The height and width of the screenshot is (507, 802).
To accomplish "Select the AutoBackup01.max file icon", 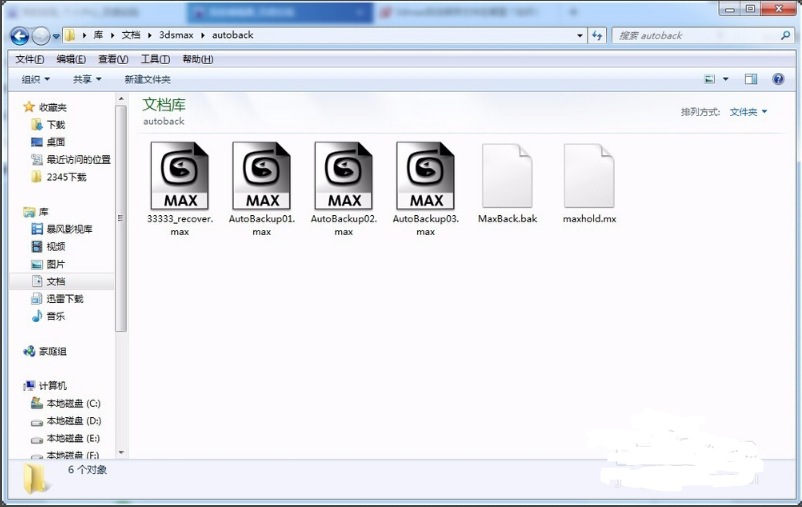I will 261,175.
